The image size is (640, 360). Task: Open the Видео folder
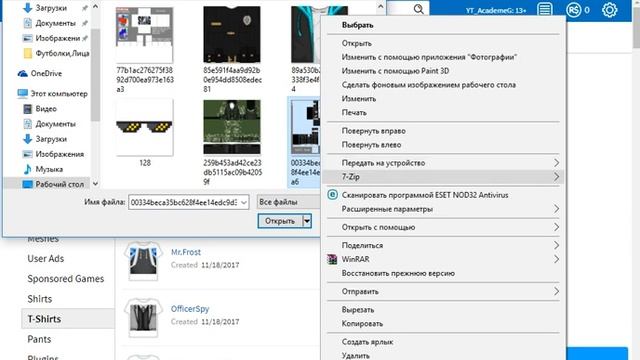pos(40,109)
